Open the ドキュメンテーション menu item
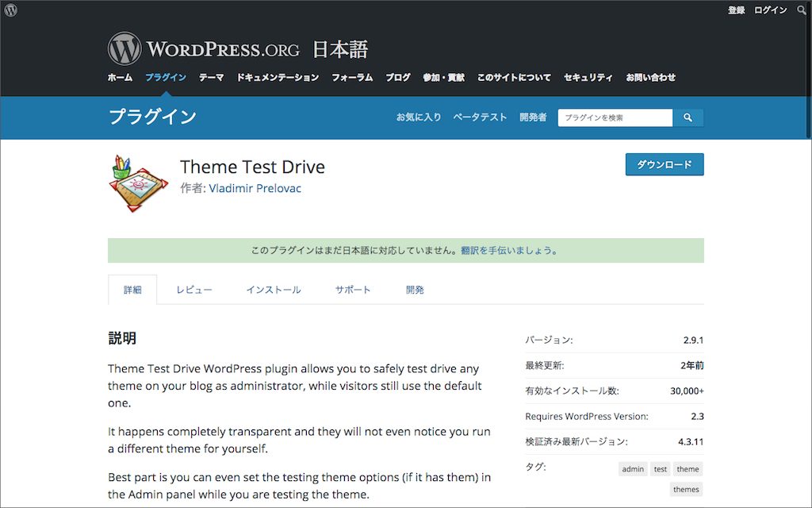Screen dimensions: 812x508 tap(278, 77)
